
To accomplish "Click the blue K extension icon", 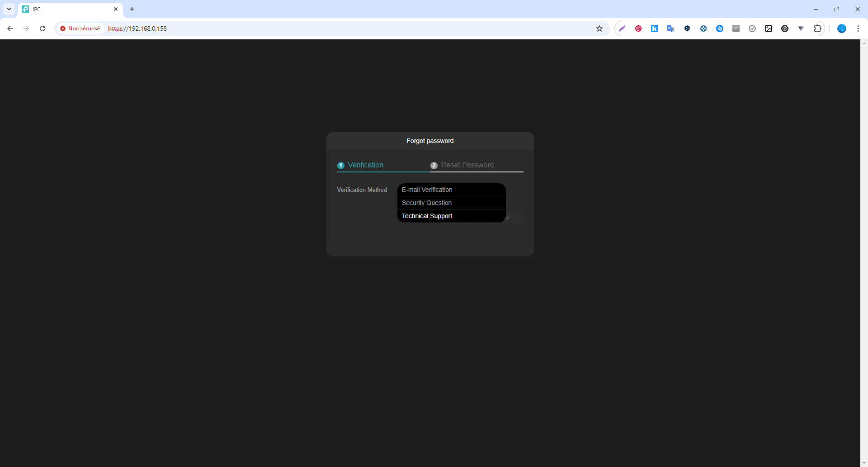I will tap(655, 29).
